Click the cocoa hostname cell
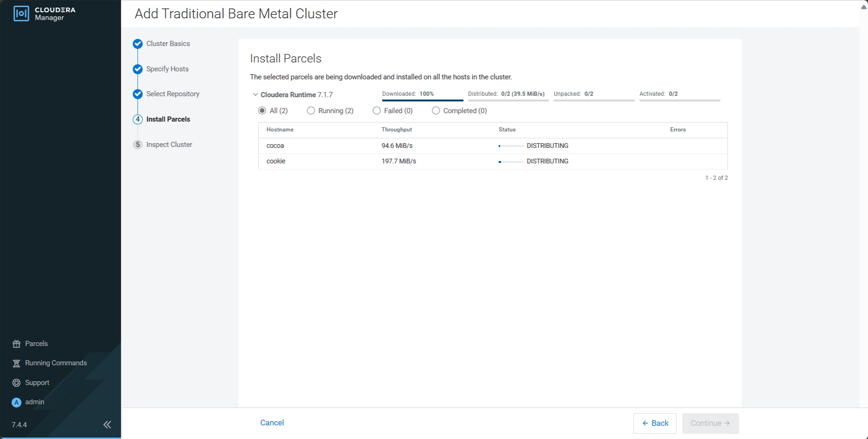The image size is (868, 439). pos(275,146)
